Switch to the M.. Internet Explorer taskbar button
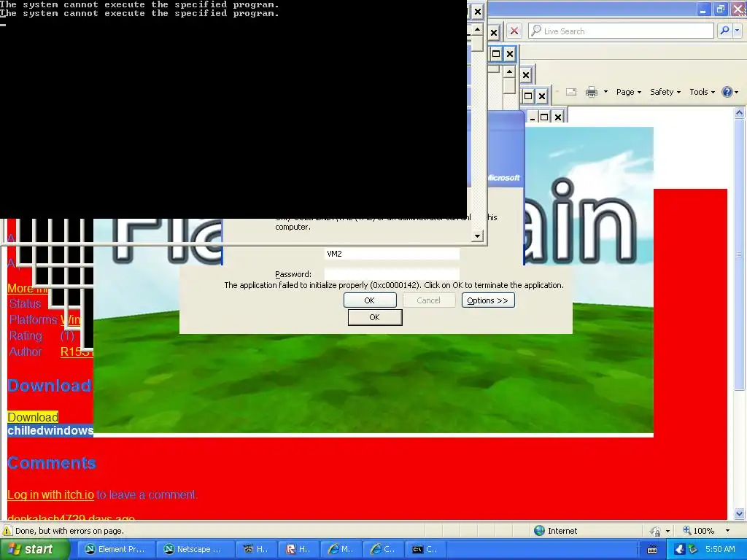 point(340,549)
